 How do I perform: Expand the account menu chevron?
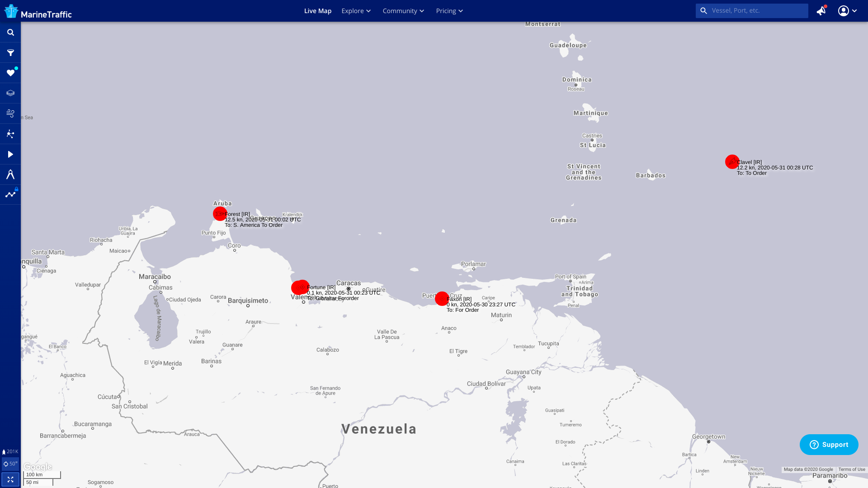point(854,11)
